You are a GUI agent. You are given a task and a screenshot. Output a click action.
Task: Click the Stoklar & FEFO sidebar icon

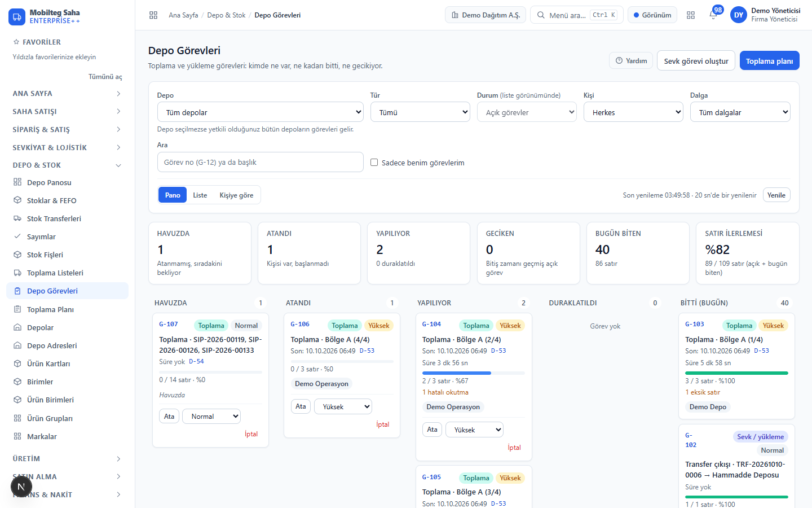(17, 200)
